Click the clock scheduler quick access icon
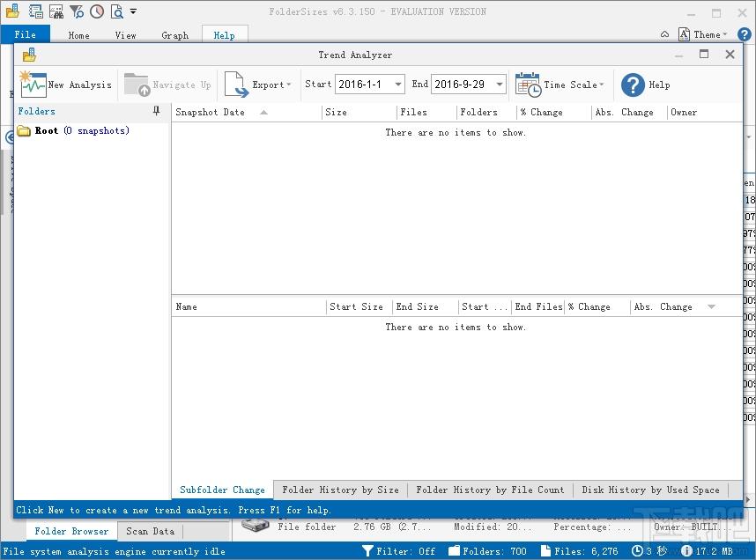This screenshot has height=560, width=756. click(96, 11)
